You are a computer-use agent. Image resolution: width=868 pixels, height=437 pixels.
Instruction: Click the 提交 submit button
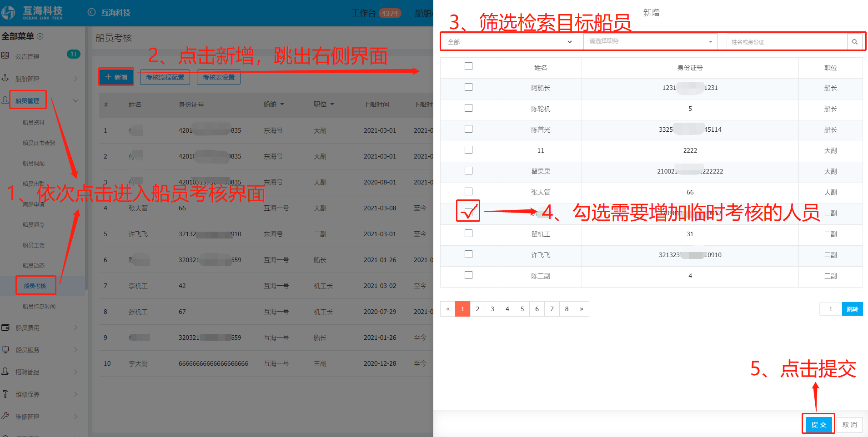tap(818, 425)
